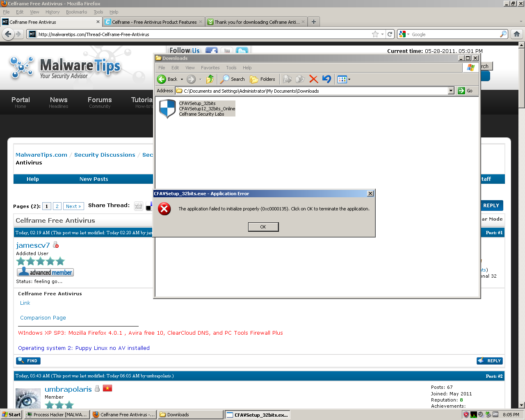The height and width of the screenshot is (420, 525).
Task: Click the MalwareTips logo
Action: [66, 68]
